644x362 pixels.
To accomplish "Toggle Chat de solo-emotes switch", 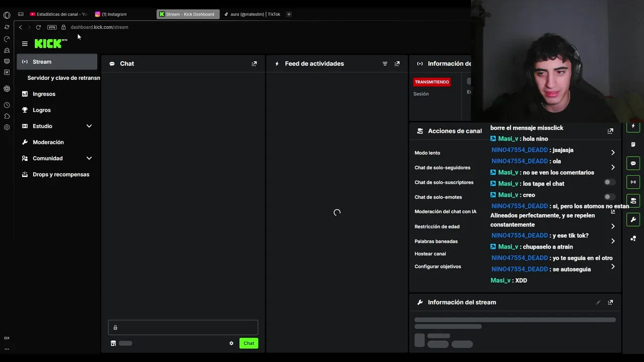I will click(x=609, y=197).
